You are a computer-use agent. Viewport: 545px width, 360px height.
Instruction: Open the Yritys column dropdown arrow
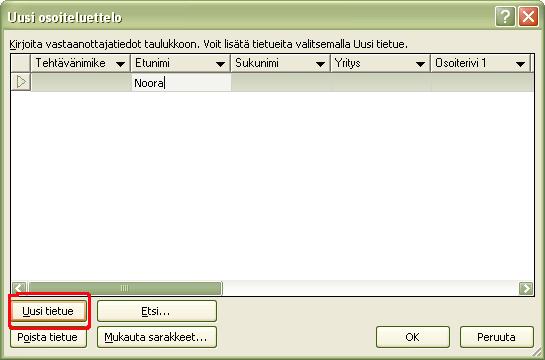coord(420,64)
